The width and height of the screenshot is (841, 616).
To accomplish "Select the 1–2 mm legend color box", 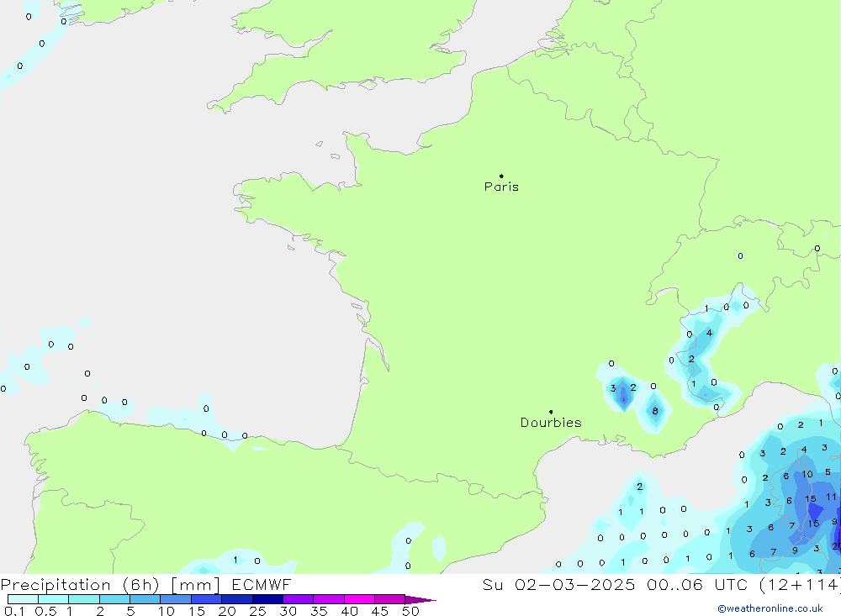I will (x=84, y=599).
